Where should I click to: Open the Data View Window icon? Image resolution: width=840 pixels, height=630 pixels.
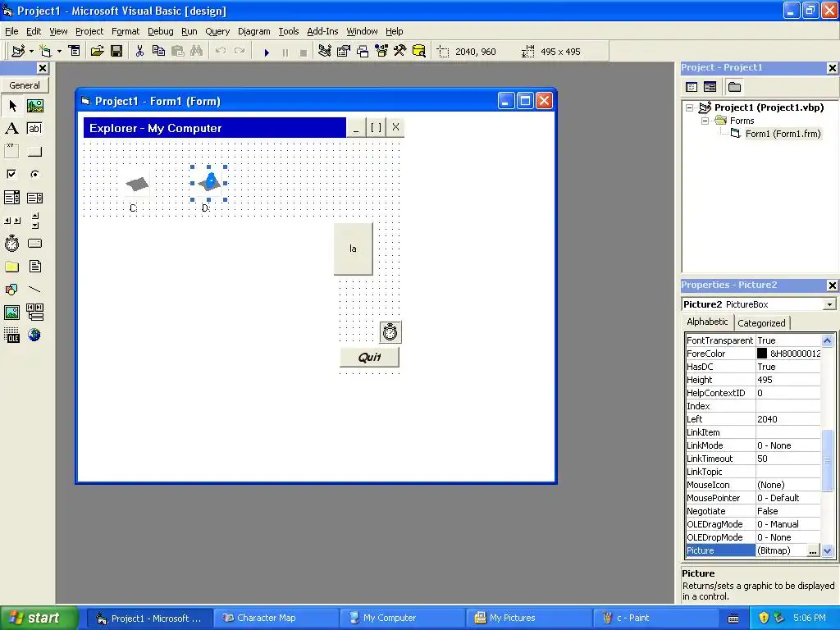coord(419,51)
